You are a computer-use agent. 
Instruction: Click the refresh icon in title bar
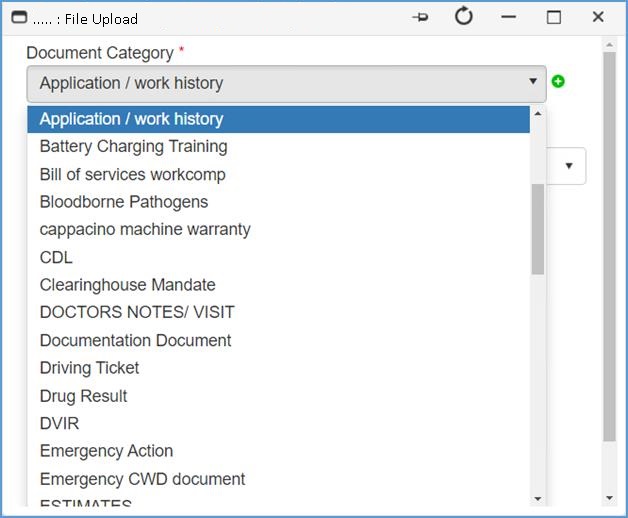(x=463, y=17)
